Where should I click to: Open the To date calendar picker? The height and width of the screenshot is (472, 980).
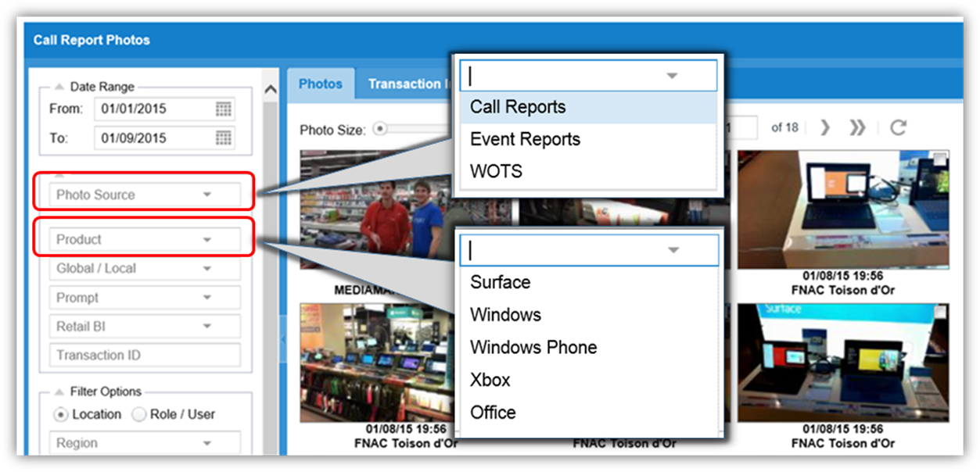(x=224, y=138)
